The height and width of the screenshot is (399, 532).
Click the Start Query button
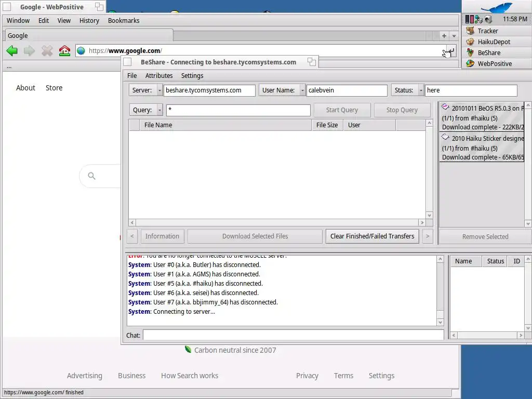point(342,110)
